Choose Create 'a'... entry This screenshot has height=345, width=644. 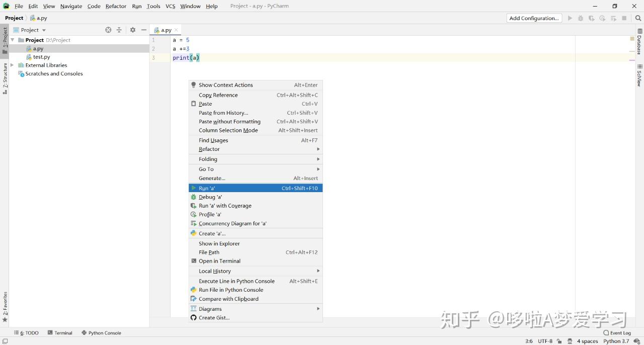tap(256, 233)
